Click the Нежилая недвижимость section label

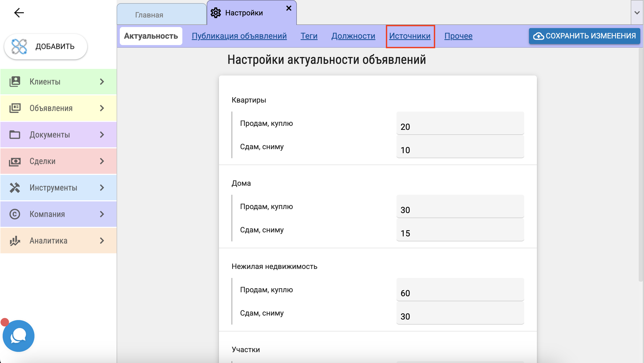[x=274, y=266]
